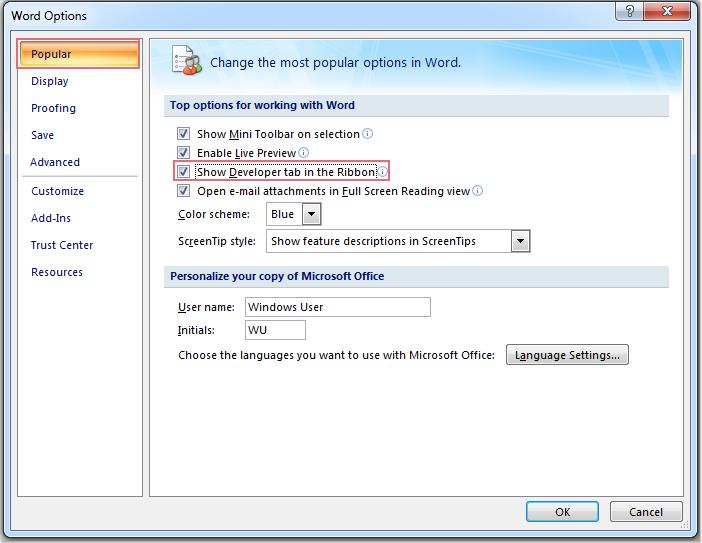
Task: Click the 'User name:' label
Action: pos(206,307)
